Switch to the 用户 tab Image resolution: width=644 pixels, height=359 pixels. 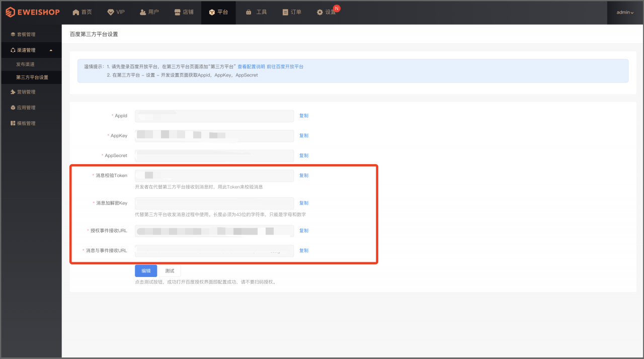pyautogui.click(x=149, y=12)
